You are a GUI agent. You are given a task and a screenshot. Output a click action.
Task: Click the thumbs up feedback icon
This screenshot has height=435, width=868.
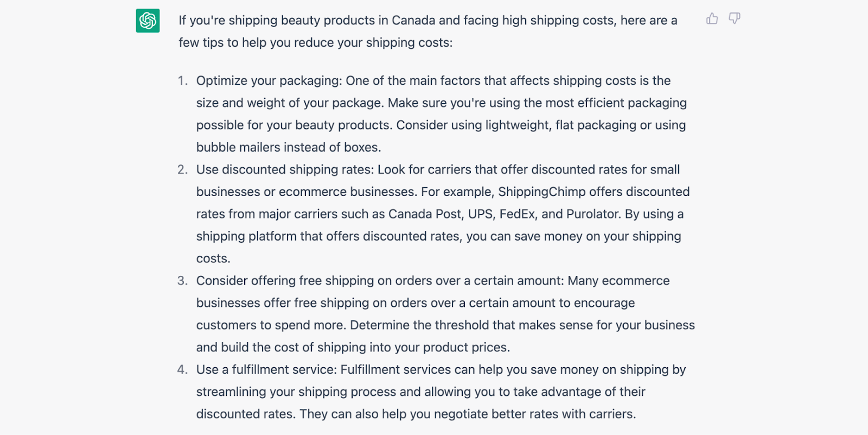coord(712,19)
